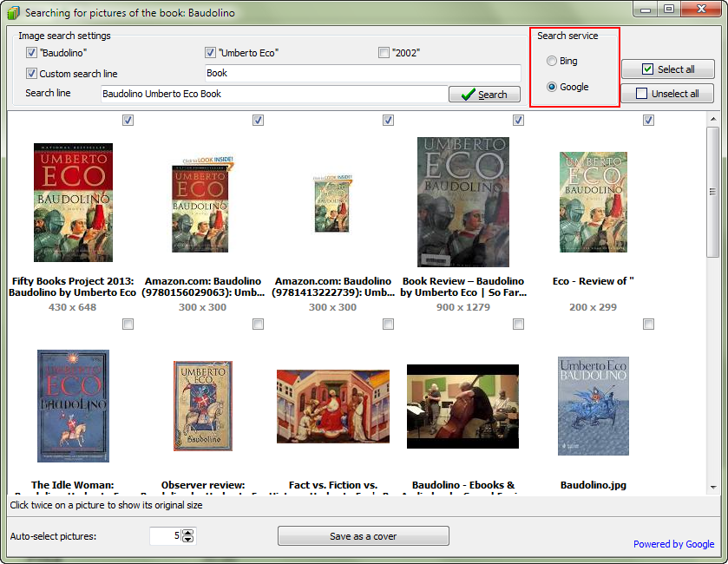Select the Observer review cover thumbnail

tap(203, 406)
